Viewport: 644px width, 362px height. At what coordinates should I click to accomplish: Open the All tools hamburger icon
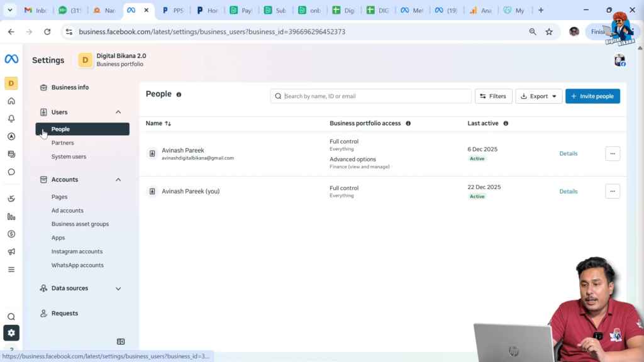pos(11,269)
